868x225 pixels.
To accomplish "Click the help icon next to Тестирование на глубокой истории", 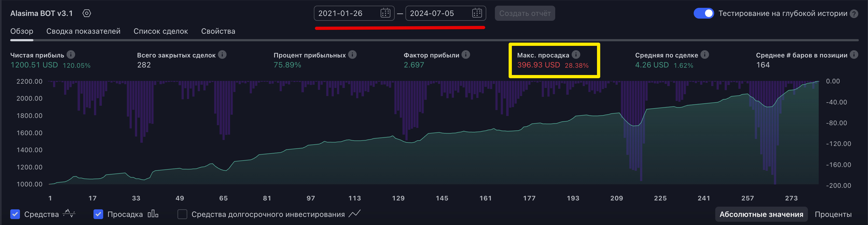I will 854,13.
